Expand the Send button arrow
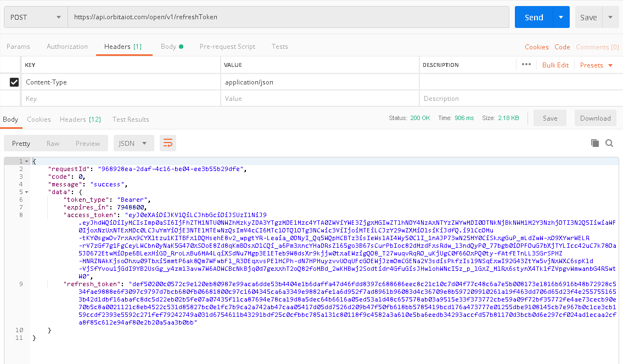Screen dimensions: 623x364 pos(560,18)
